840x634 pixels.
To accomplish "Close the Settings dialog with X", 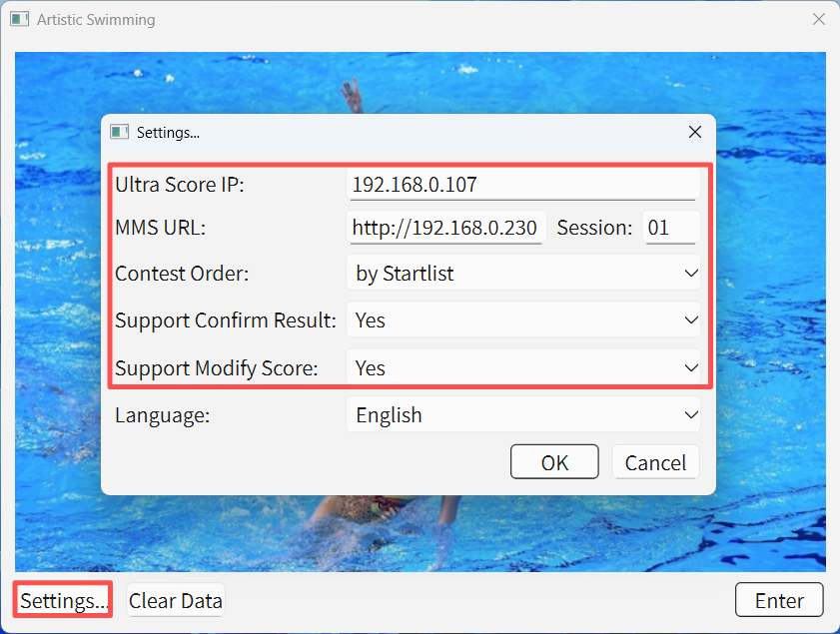I will point(695,132).
